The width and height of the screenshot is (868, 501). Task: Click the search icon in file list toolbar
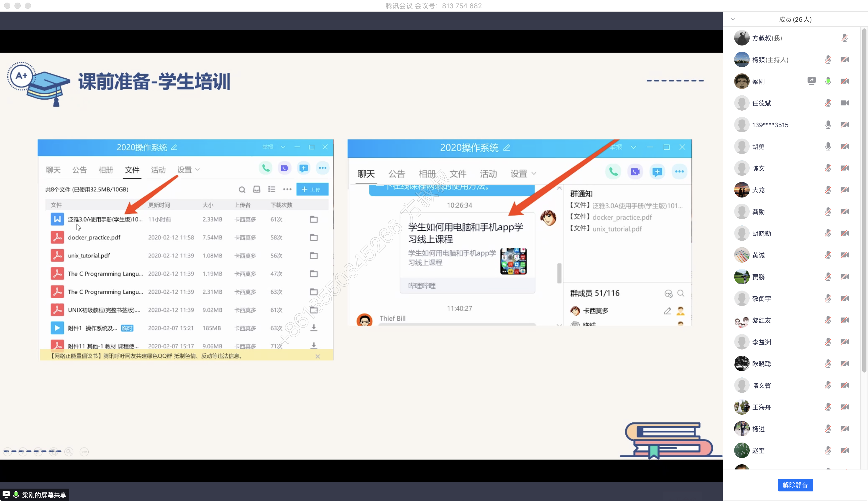tap(242, 189)
